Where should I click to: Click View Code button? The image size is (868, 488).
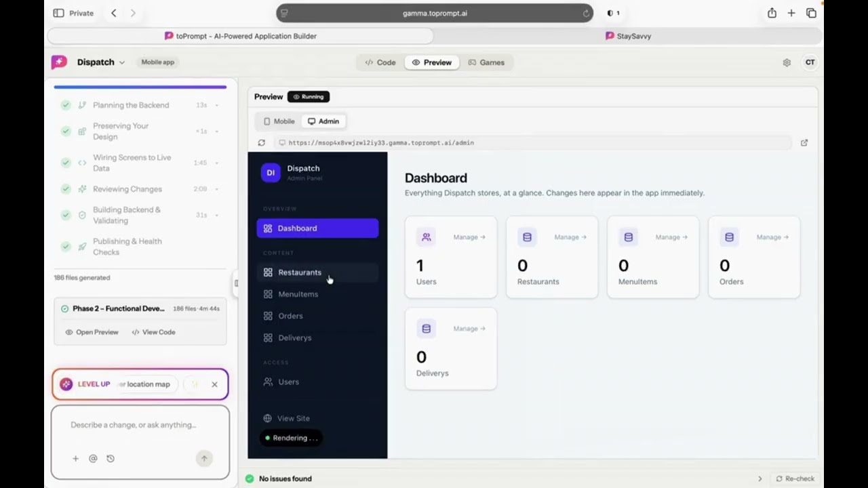click(153, 332)
